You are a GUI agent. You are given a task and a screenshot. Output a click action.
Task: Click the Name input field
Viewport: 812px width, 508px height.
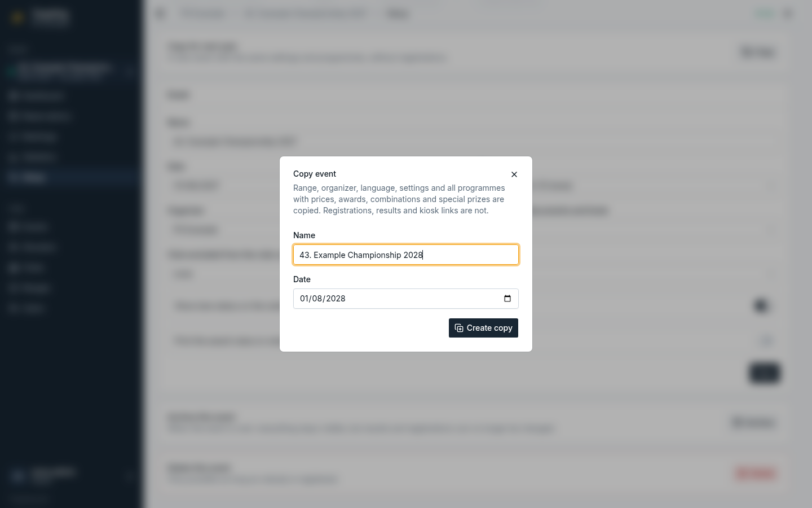click(406, 255)
